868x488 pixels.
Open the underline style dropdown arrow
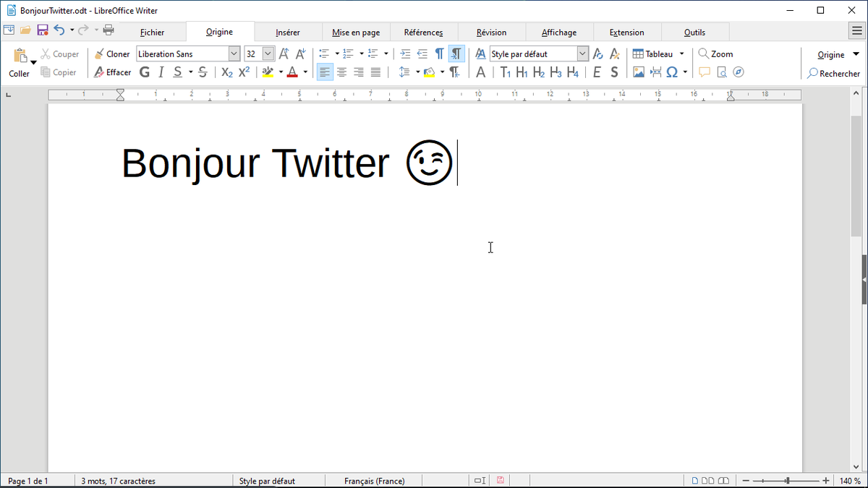tap(191, 72)
